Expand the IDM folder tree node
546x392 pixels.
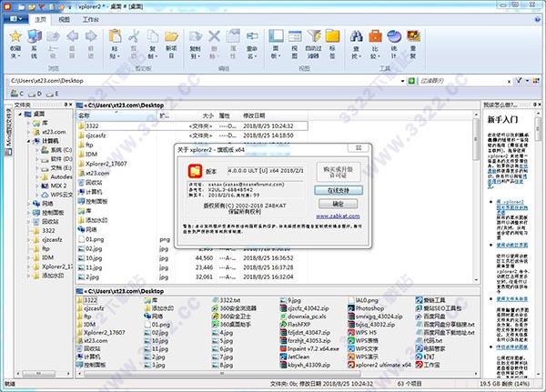coord(28,257)
